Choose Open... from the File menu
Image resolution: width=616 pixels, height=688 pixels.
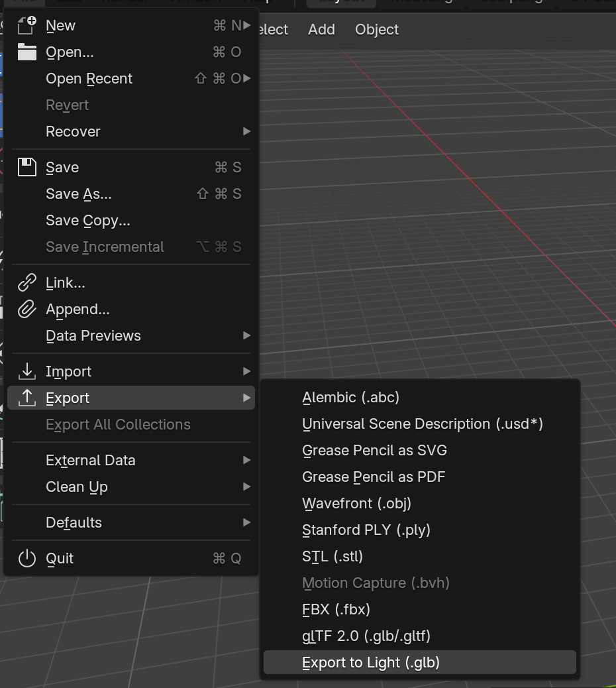[131, 52]
